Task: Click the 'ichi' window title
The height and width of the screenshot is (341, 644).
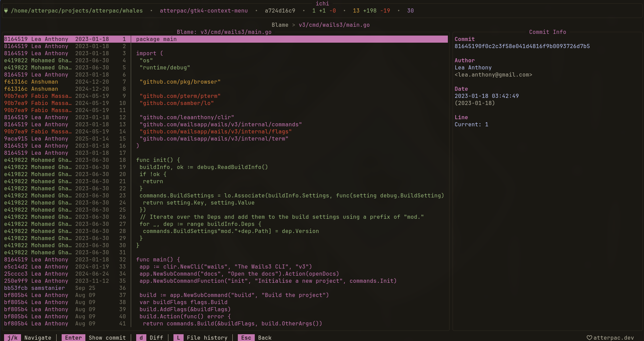Action: pyautogui.click(x=322, y=3)
